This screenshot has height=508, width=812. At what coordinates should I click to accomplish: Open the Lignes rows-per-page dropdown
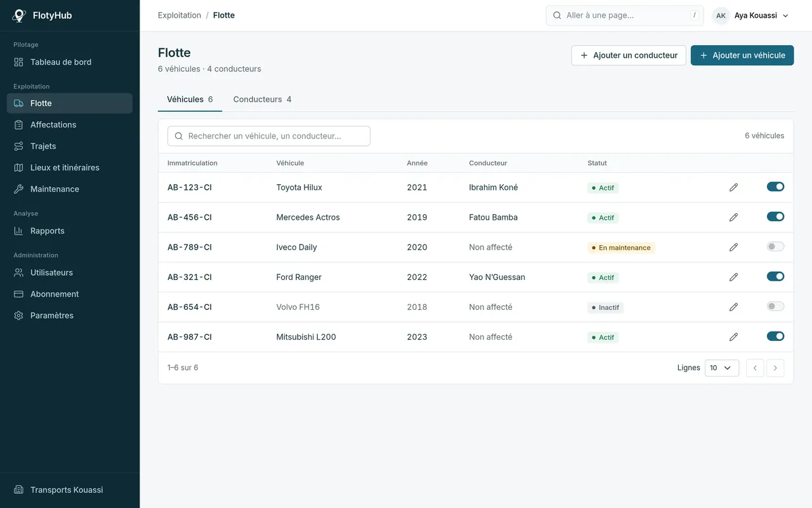click(722, 368)
